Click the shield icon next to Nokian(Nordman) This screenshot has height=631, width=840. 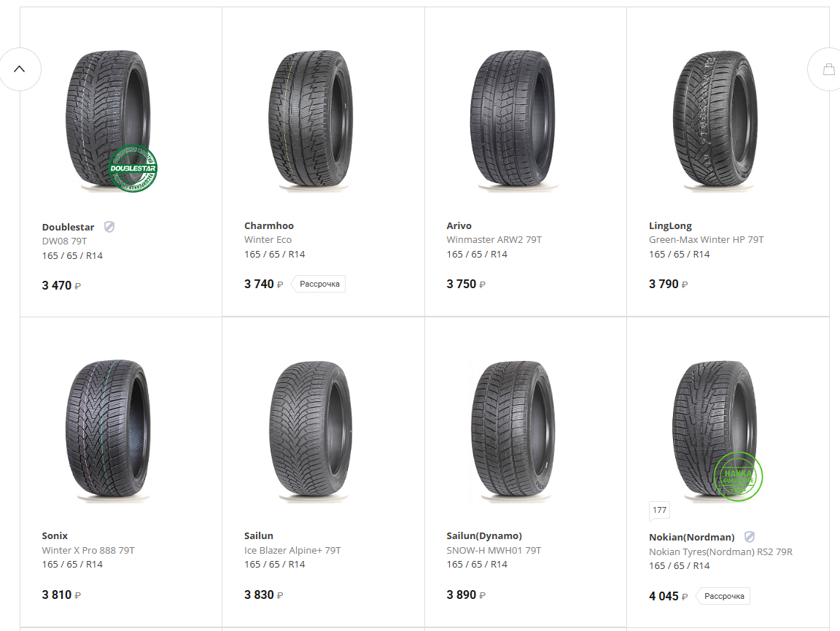pyautogui.click(x=750, y=537)
